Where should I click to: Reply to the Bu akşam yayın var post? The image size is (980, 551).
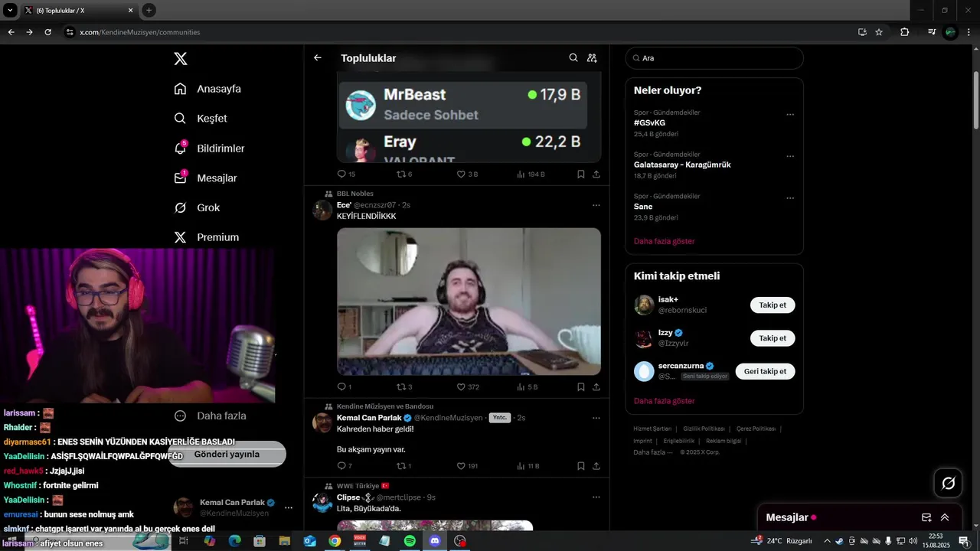tap(345, 466)
